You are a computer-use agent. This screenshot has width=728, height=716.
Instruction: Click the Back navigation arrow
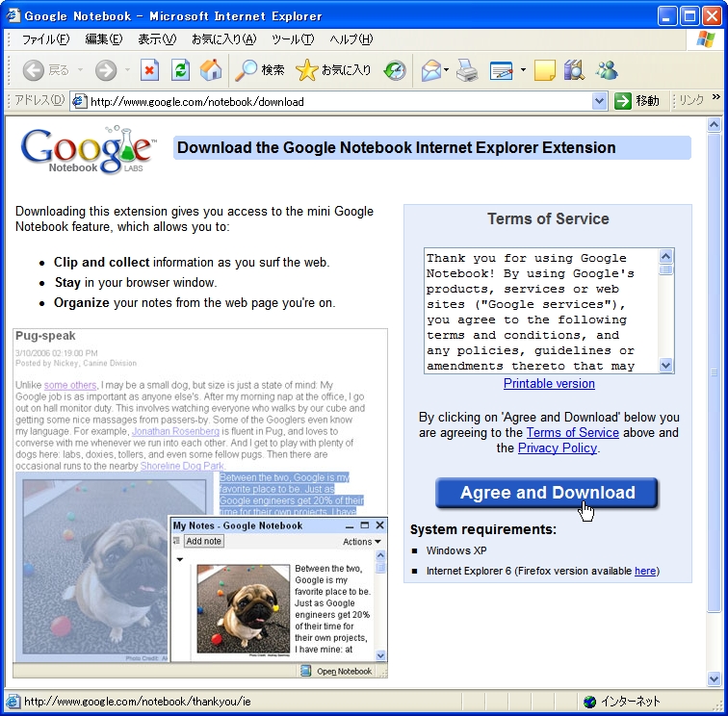(x=33, y=70)
